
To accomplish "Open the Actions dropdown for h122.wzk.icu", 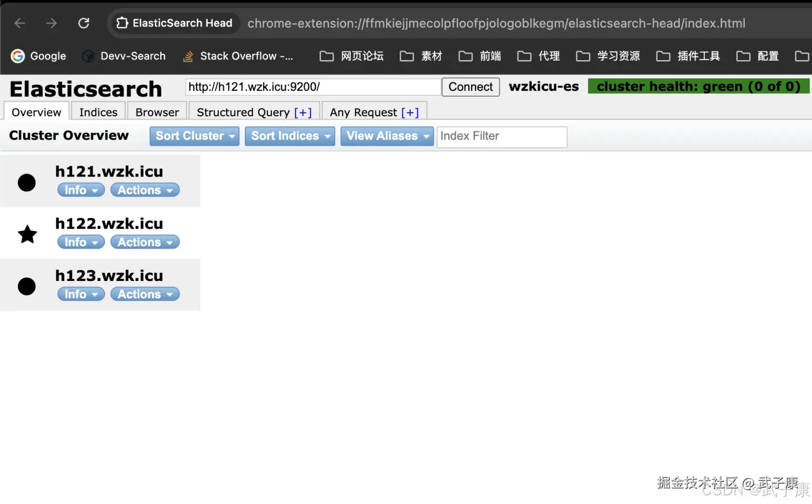I will pos(145,242).
